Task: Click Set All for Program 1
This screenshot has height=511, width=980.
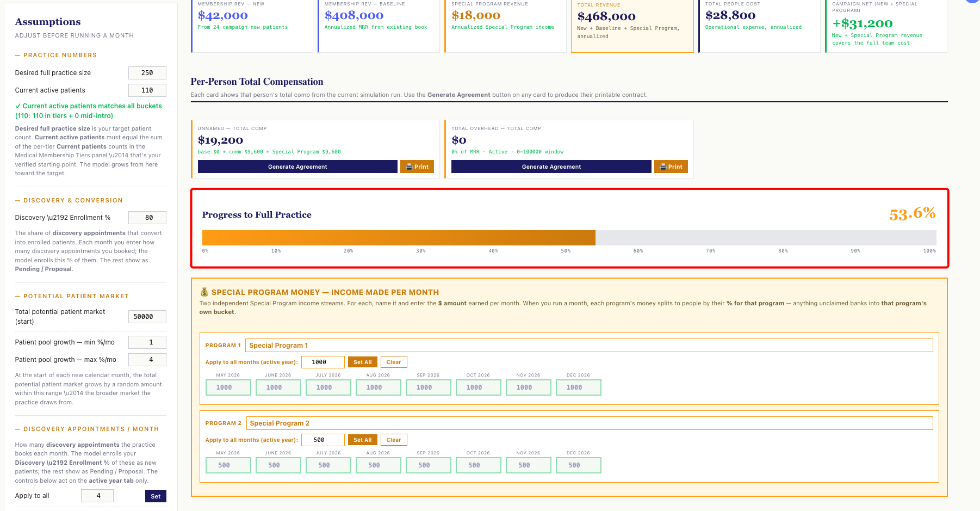Action: 362,362
